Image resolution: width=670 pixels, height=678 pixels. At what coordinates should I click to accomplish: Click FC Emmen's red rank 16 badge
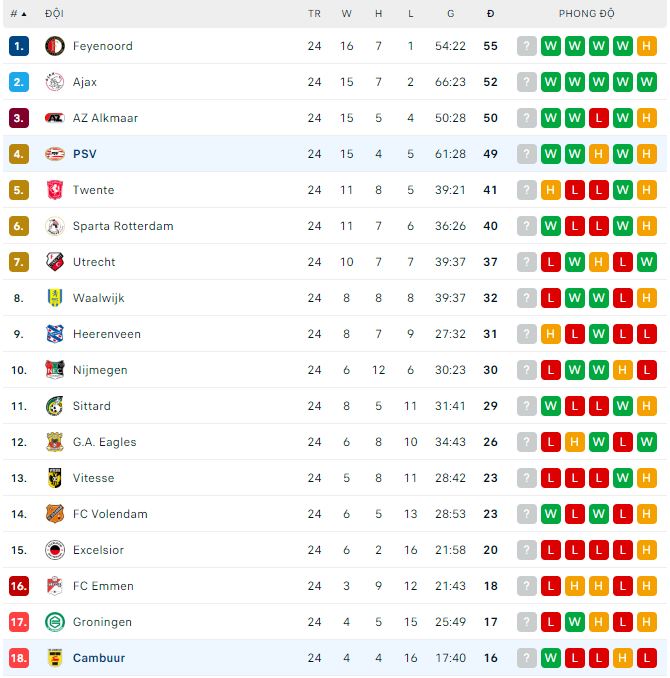[19, 586]
